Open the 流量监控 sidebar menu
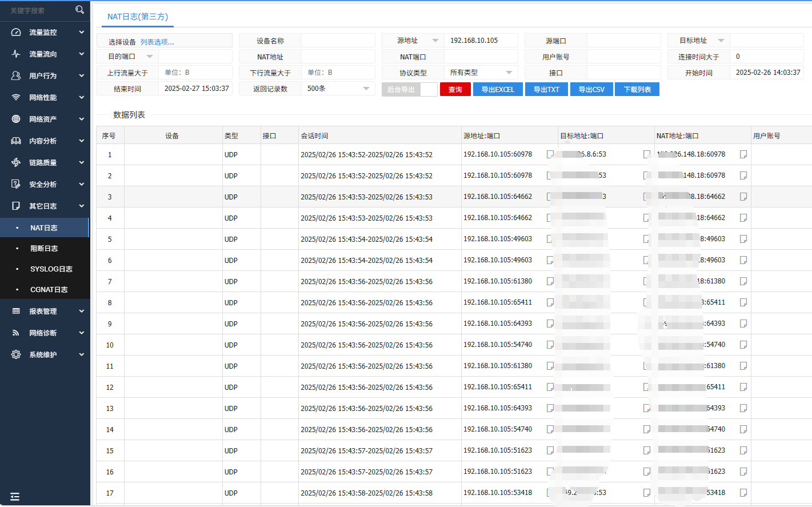812x507 pixels. [x=45, y=33]
